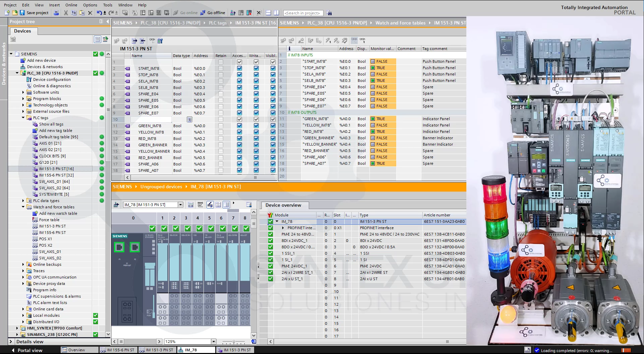Viewport: 644px width, 354px height.
Task: Toggle Retain checkbox for YELLOW_IM78 tag
Action: click(221, 132)
